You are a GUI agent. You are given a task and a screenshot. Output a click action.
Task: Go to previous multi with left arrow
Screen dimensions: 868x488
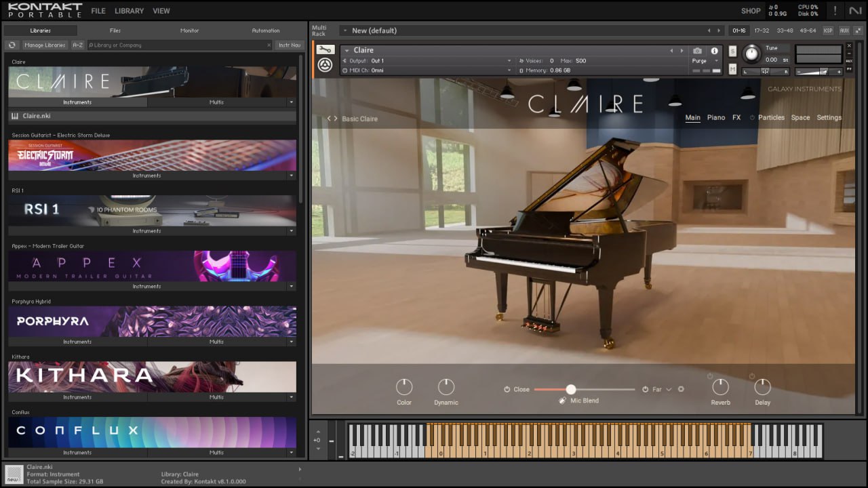(709, 30)
